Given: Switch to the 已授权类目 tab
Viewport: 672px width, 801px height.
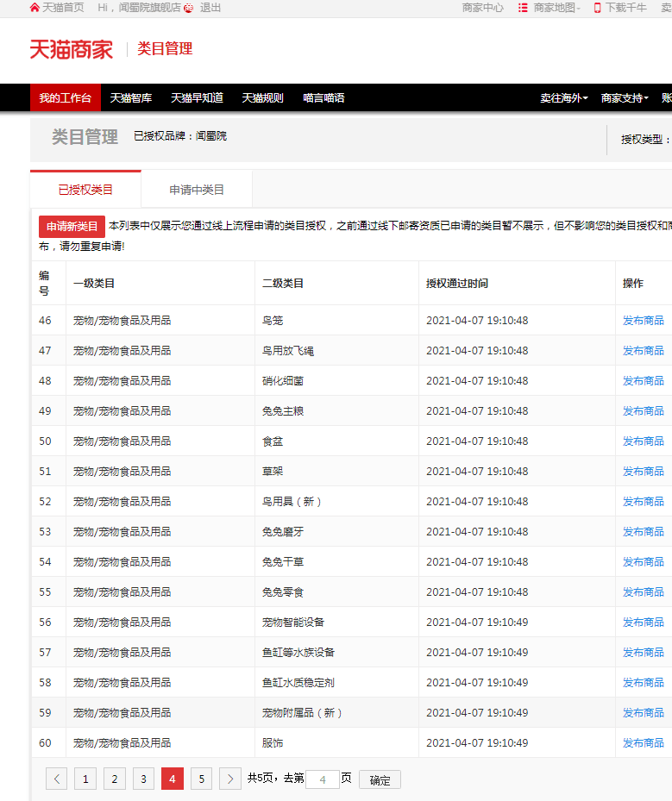Looking at the screenshot, I should click(85, 190).
